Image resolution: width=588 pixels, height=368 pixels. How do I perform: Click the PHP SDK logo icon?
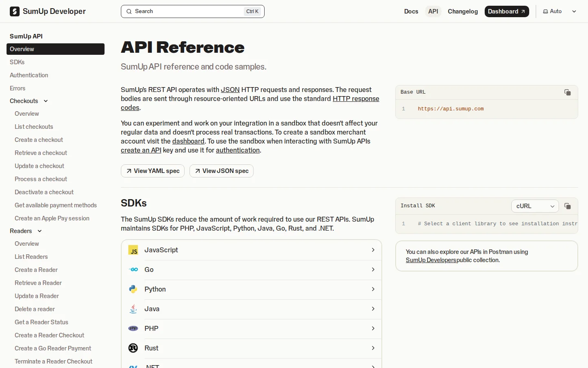[x=133, y=329]
